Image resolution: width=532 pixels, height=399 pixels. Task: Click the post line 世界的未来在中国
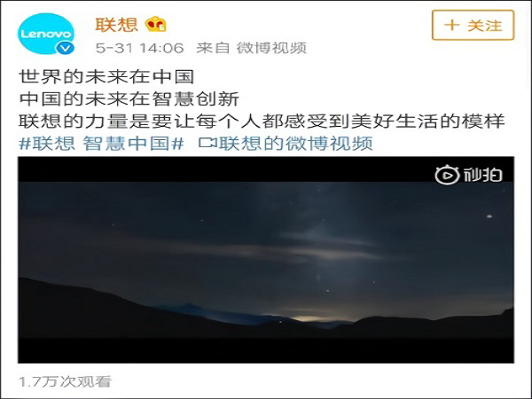[106, 76]
